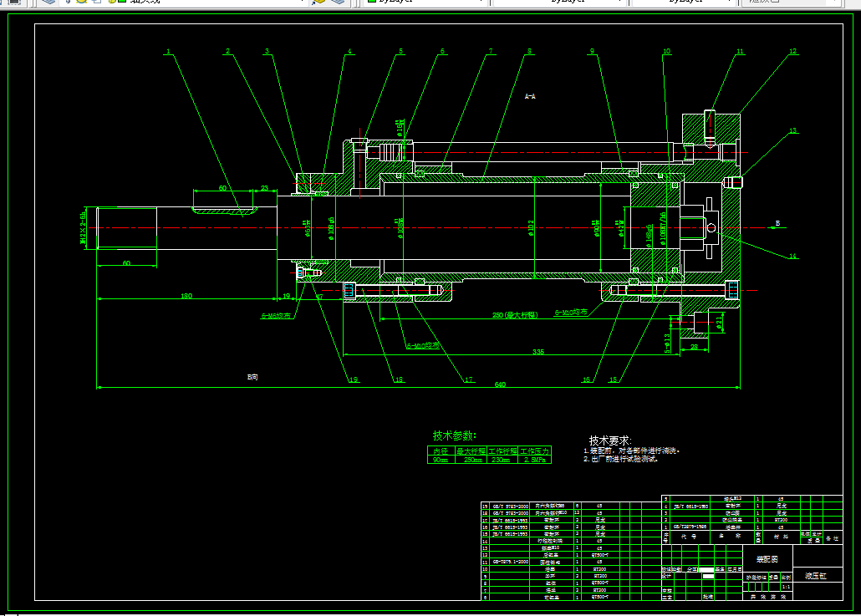Select part balloon number 10
Image resolution: width=861 pixels, height=616 pixels.
coord(666,52)
